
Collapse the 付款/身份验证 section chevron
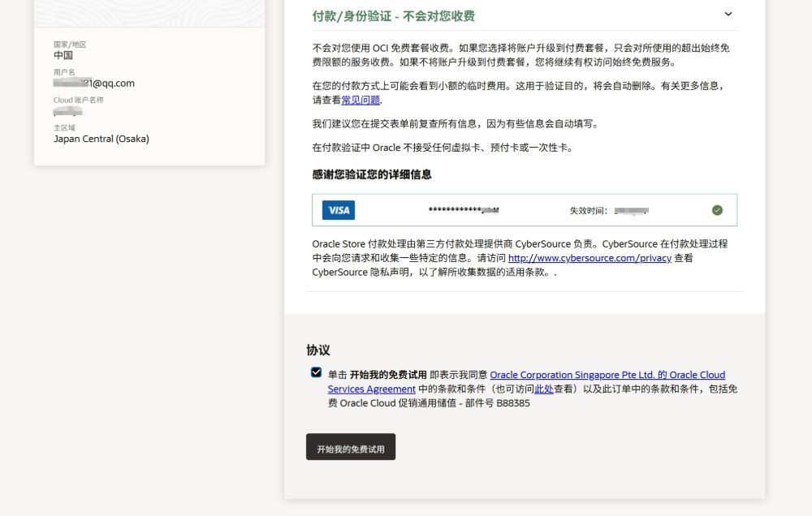(x=728, y=14)
